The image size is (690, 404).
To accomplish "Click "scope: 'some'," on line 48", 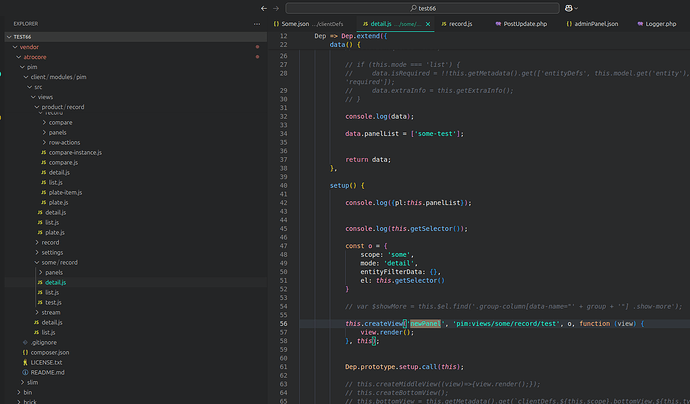I will [387, 255].
